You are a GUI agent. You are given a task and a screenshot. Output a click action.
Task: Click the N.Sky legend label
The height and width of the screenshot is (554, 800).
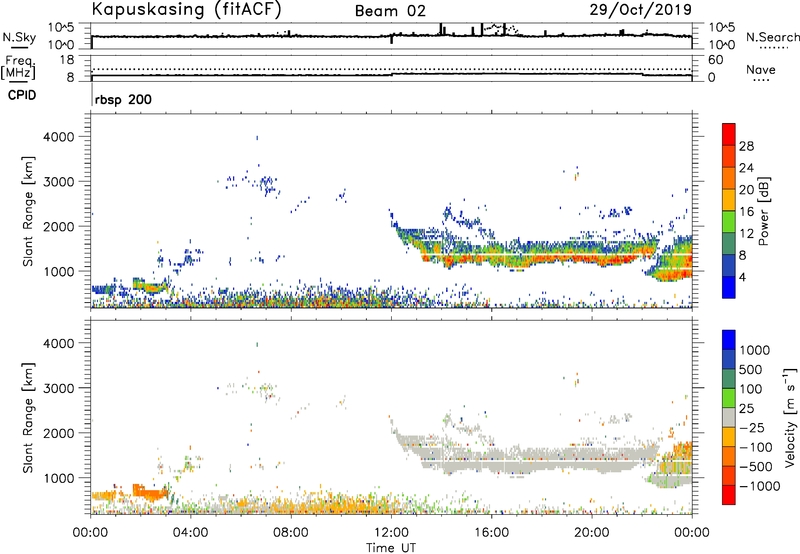point(19,37)
